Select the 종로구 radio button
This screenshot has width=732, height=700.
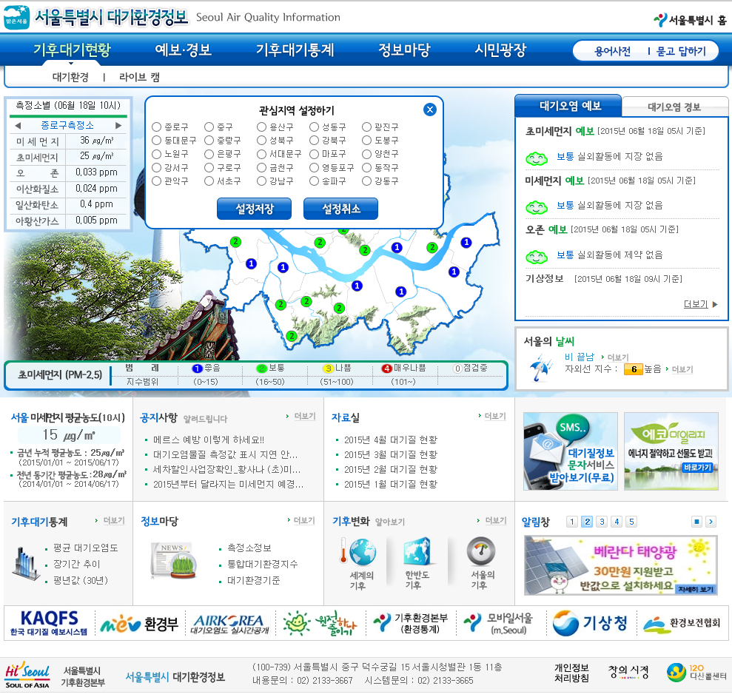point(156,127)
